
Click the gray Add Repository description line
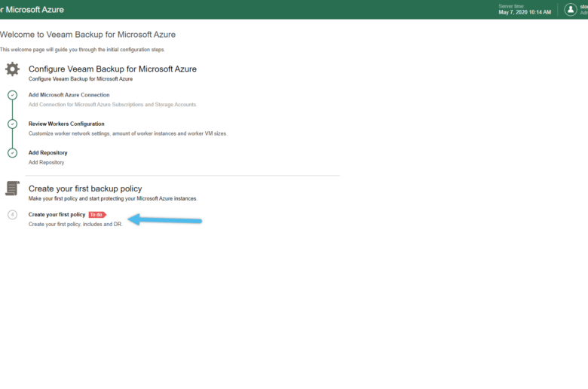46,162
